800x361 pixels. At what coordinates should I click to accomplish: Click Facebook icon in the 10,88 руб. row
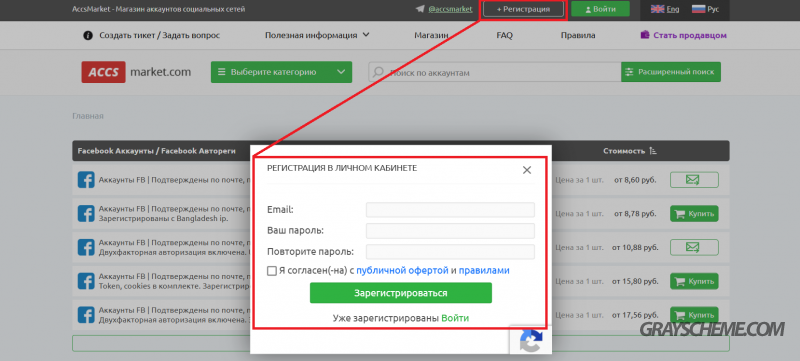coord(86,247)
